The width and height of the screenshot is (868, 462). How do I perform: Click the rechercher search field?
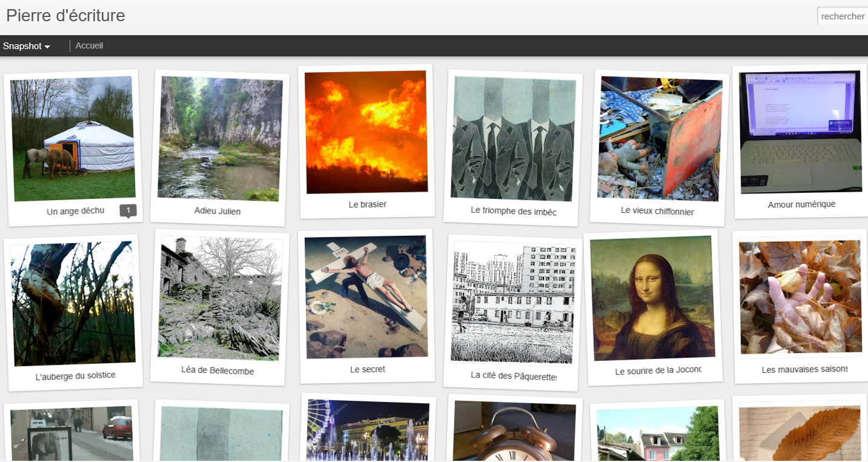click(x=842, y=16)
